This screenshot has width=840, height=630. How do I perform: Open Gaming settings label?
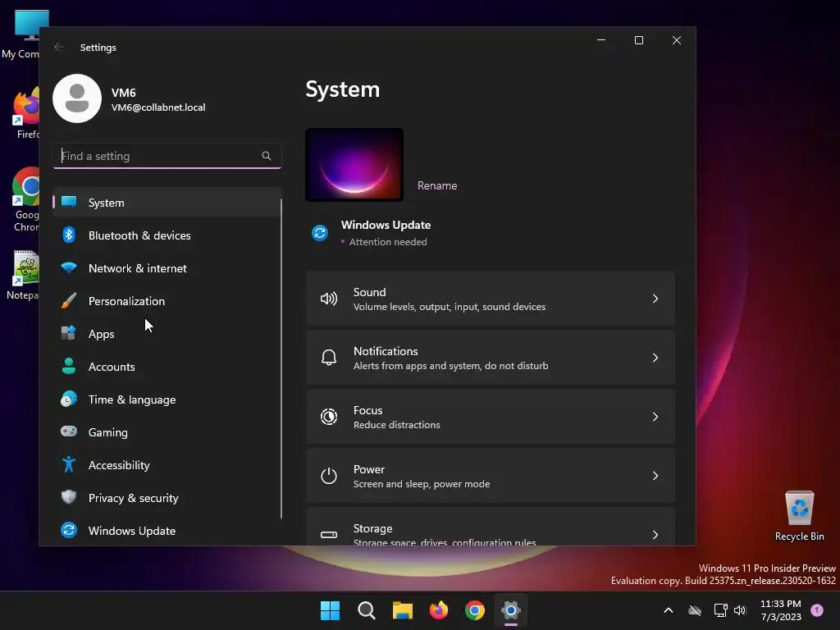(x=107, y=432)
